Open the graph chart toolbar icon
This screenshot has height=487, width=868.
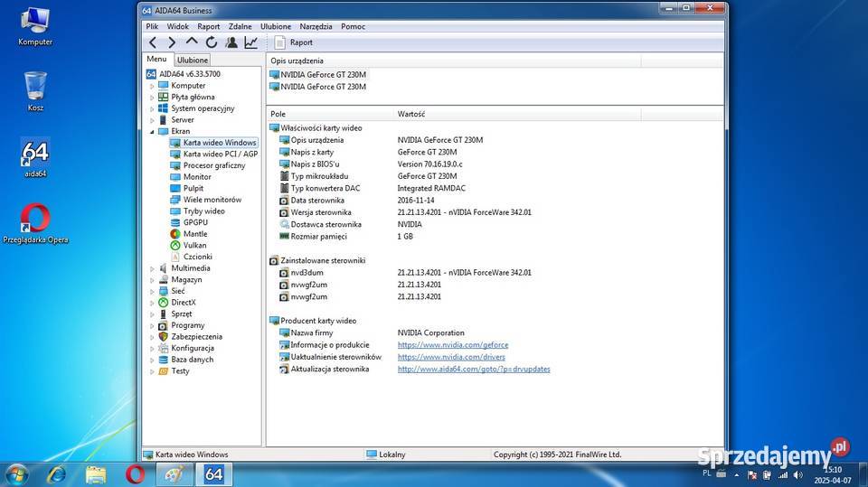coord(251,42)
